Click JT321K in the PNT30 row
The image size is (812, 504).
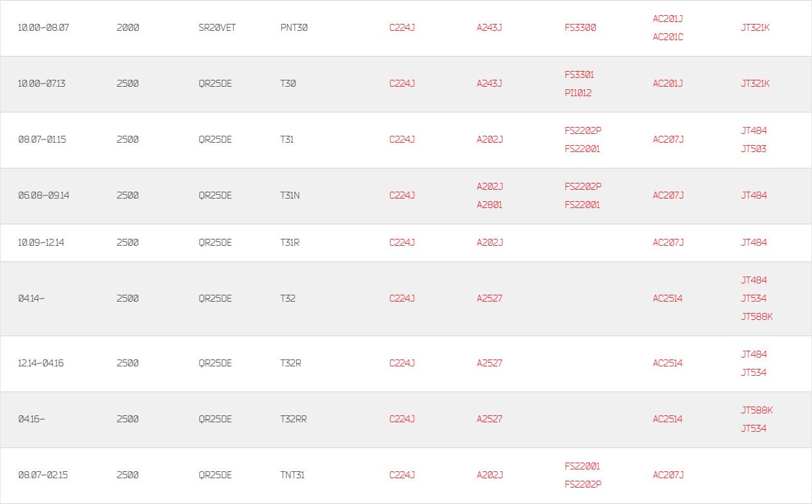coord(755,28)
